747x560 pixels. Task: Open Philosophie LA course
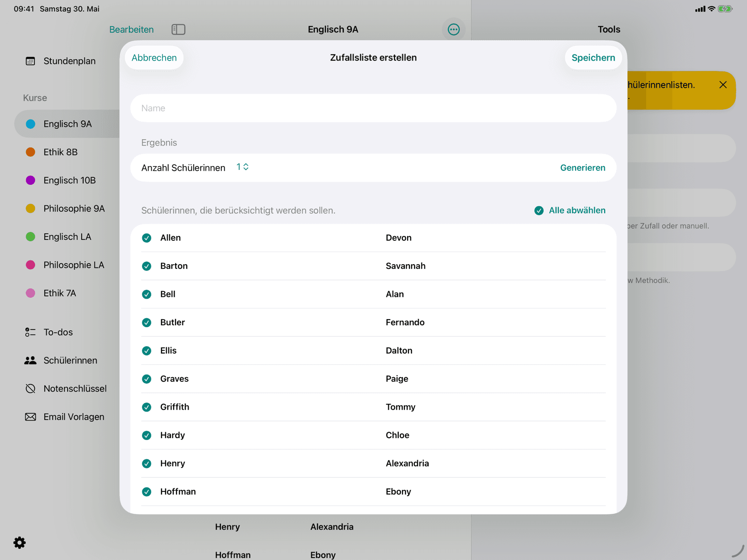tap(74, 265)
